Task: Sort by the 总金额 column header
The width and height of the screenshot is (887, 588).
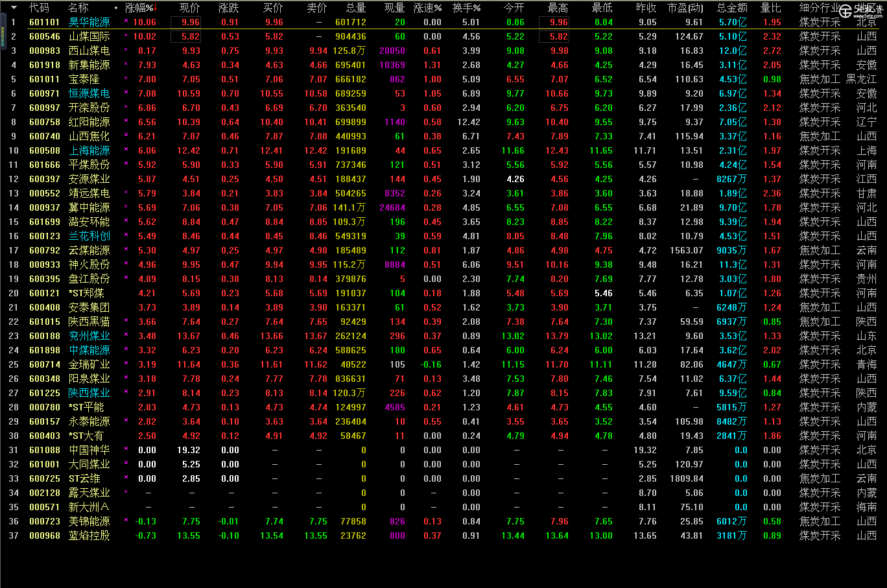Action: pos(732,8)
